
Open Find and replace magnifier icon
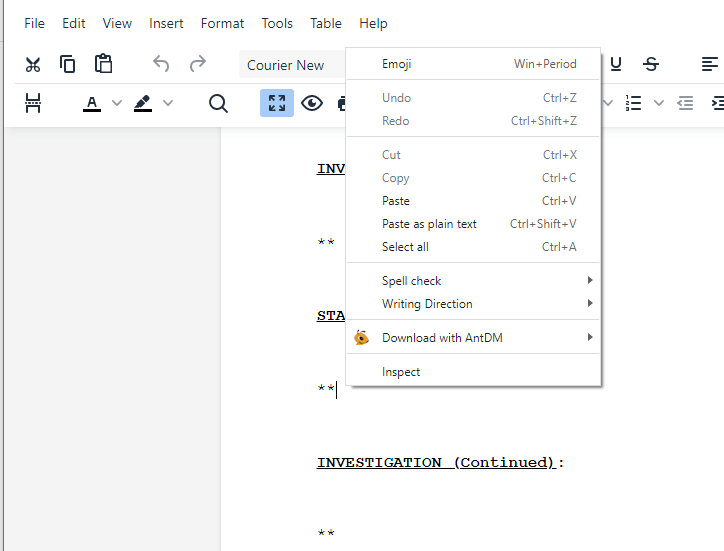coord(218,103)
